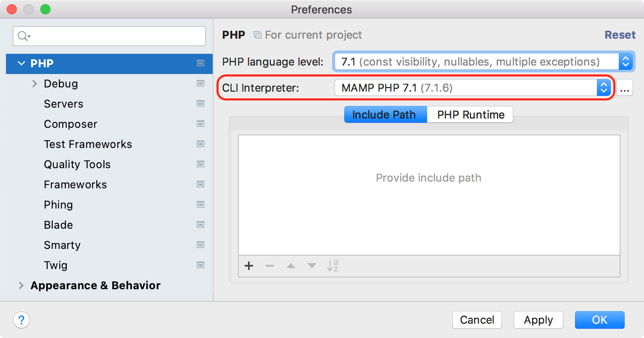644x338 pixels.
Task: Click the project-level icon beside Test Frameworks
Action: 201,144
